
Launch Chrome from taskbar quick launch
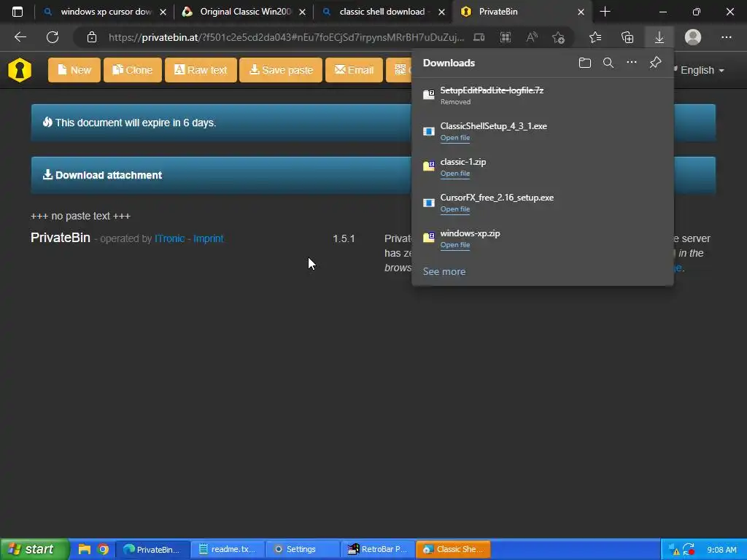click(102, 549)
